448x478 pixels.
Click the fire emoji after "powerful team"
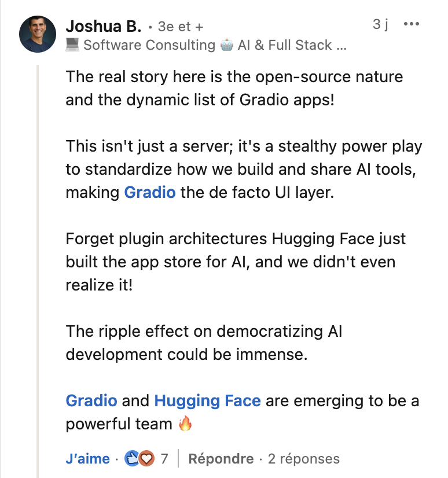point(185,424)
